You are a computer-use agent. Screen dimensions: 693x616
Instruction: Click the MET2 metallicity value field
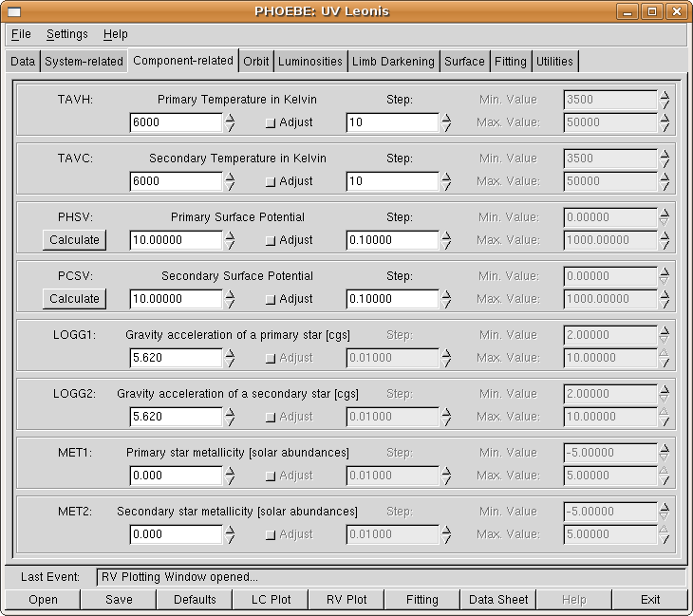coord(176,533)
